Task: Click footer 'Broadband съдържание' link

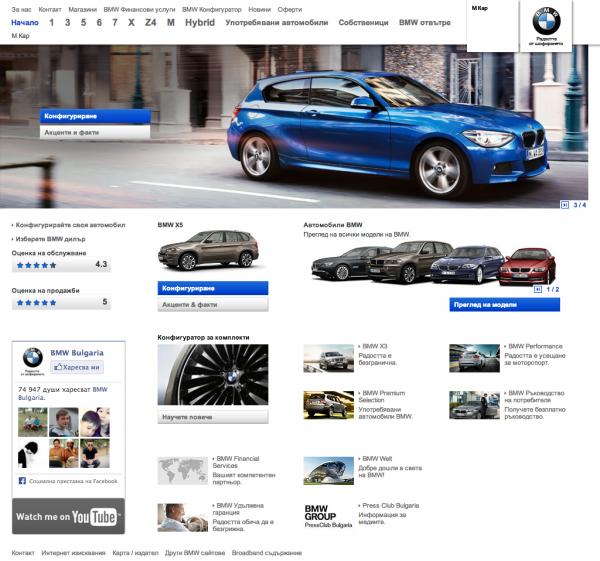Action: coord(267,553)
